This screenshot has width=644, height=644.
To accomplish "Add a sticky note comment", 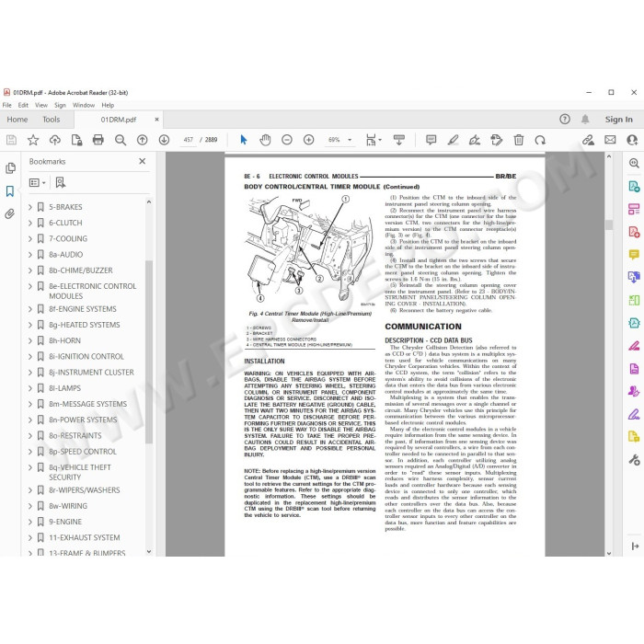I will (x=431, y=140).
